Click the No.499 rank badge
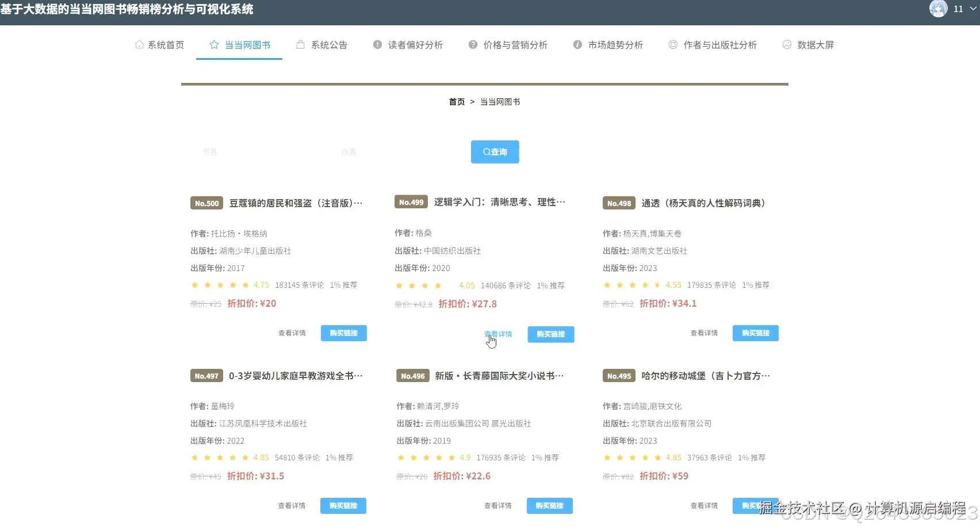This screenshot has width=980, height=530. tap(411, 202)
